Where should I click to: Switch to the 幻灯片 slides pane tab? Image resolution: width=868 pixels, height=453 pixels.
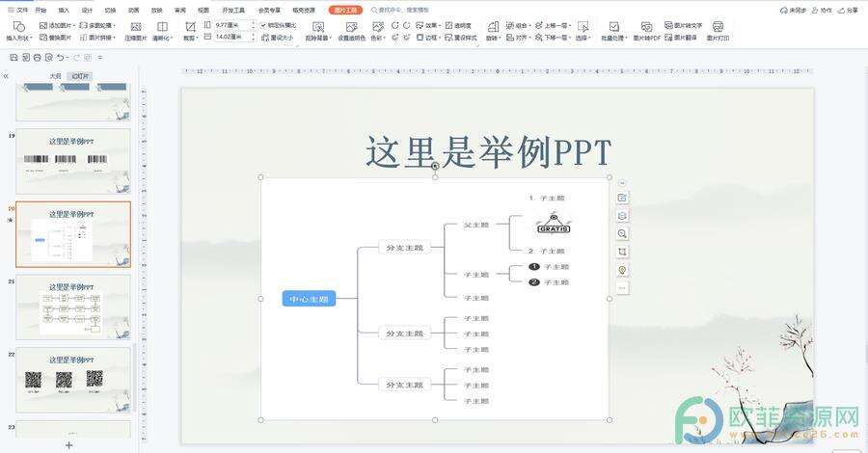tap(80, 76)
